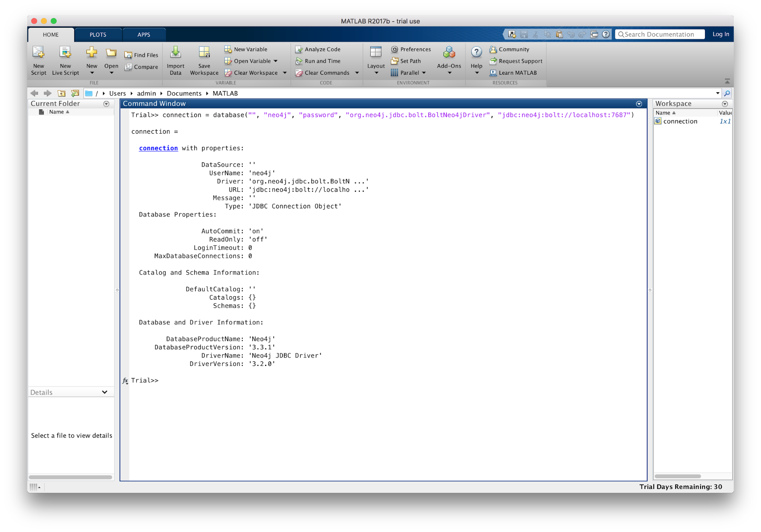Click the help icon in quick access toolbar
This screenshot has height=532, width=761.
click(606, 34)
